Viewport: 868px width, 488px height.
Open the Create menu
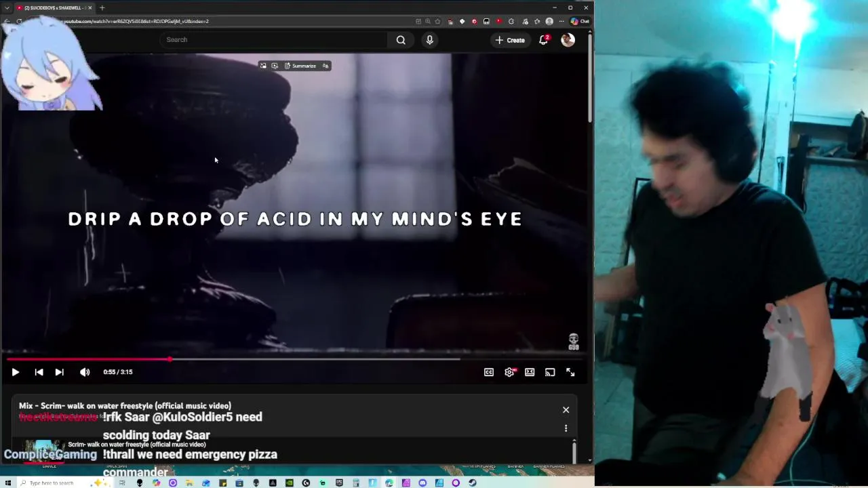510,40
